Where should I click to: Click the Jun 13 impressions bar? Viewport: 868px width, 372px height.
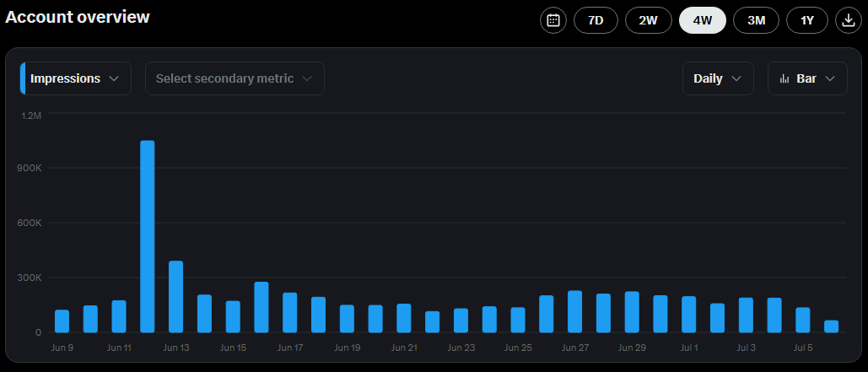click(x=175, y=296)
